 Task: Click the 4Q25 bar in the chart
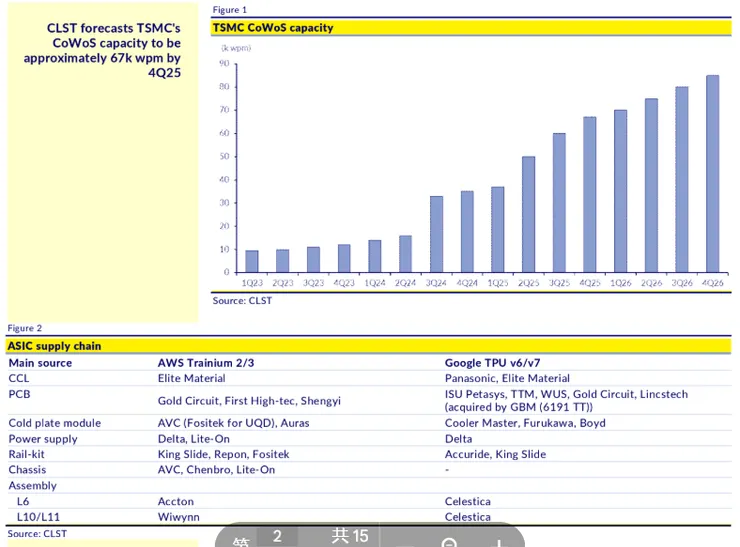[x=590, y=195]
